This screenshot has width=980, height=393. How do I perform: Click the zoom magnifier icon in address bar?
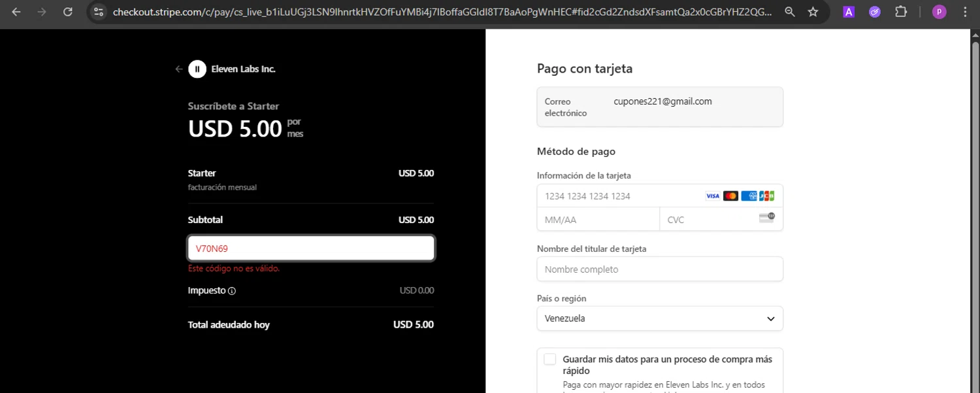point(790,12)
